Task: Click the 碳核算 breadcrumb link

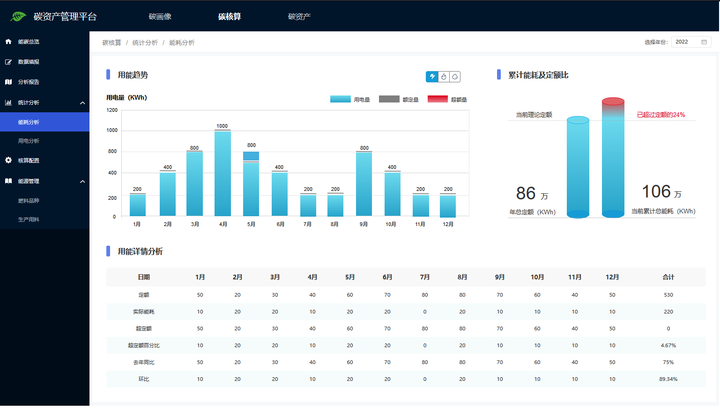Action: pyautogui.click(x=112, y=43)
